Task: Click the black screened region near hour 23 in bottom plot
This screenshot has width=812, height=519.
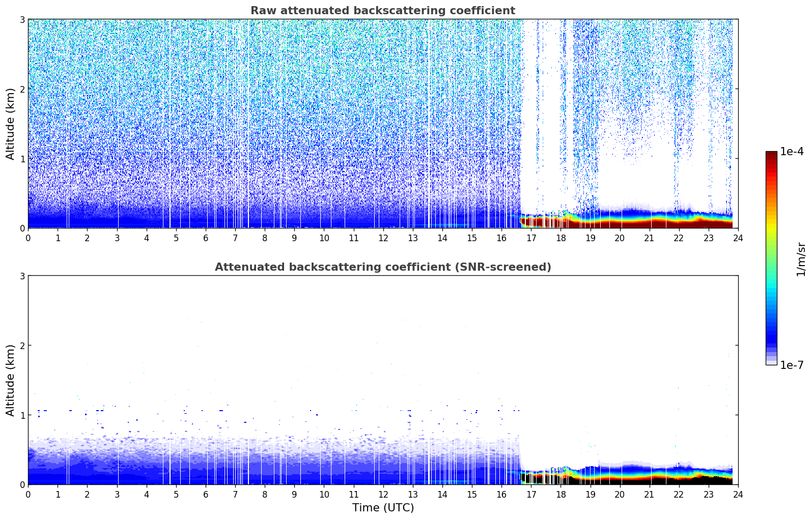Action: coord(709,480)
